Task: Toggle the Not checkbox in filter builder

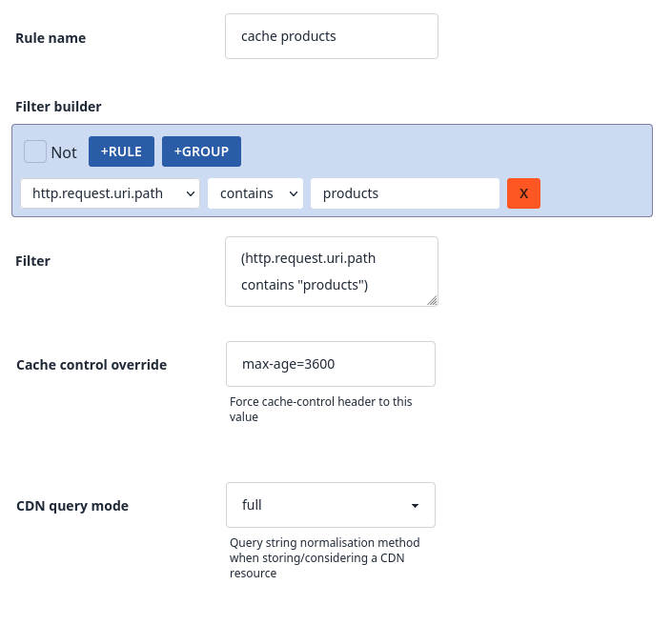Action: (x=35, y=151)
